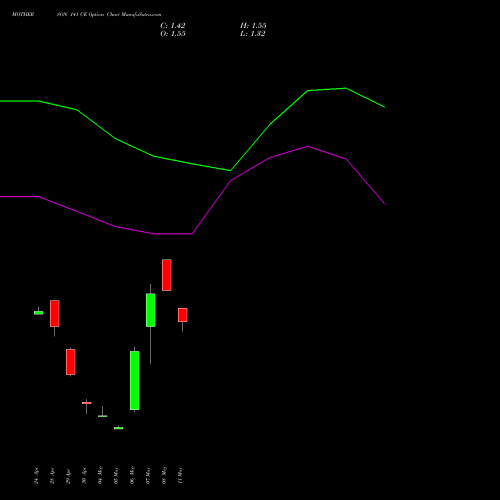Click the green candle above 07 May
The width and height of the screenshot is (500, 500).
coord(151,310)
